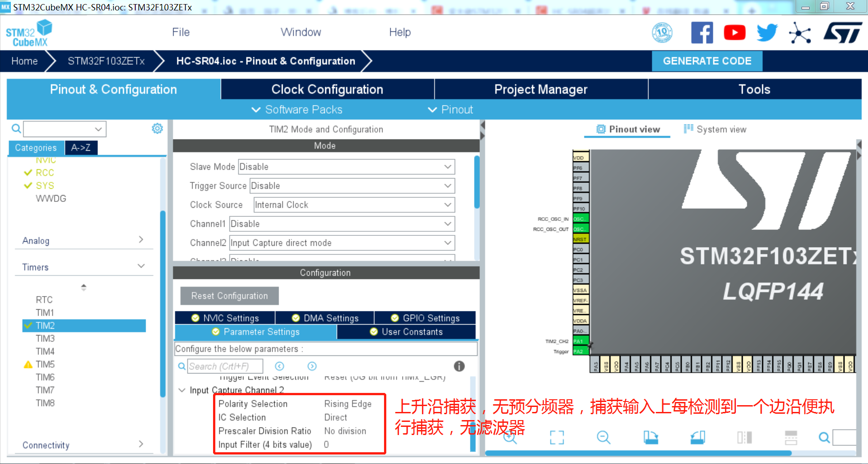Open the Channel2 Input Capture dropdown
This screenshot has height=464, width=868.
click(x=342, y=243)
